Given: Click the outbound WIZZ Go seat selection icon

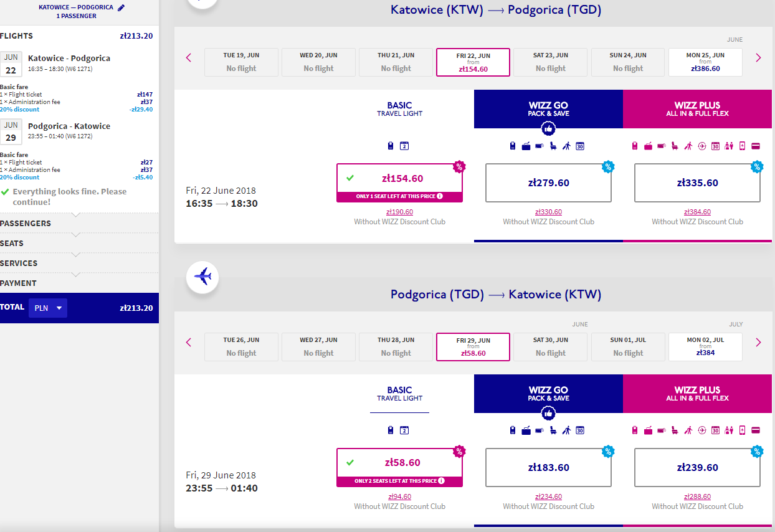Looking at the screenshot, I should (x=553, y=146).
